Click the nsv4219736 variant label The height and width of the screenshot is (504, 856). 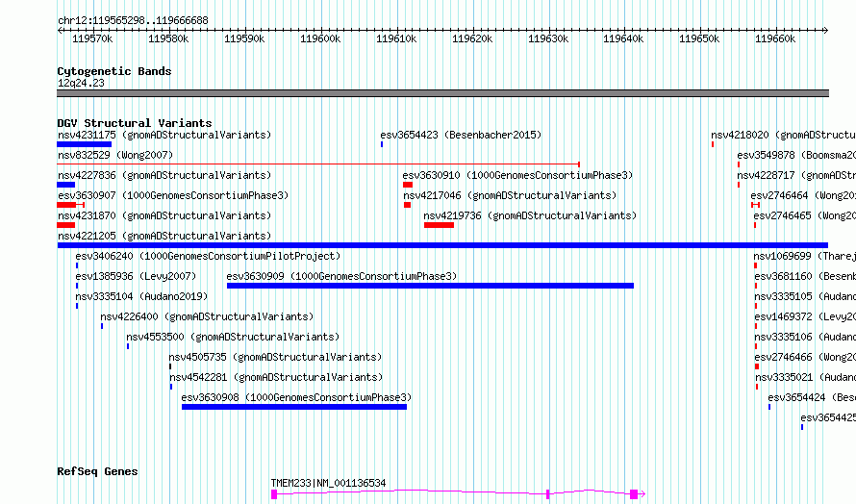click(530, 215)
